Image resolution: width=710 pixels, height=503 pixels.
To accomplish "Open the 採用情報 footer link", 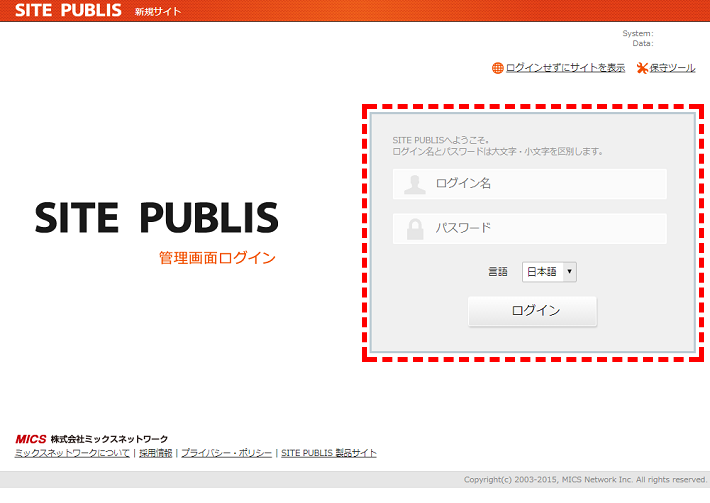I will pos(156,453).
